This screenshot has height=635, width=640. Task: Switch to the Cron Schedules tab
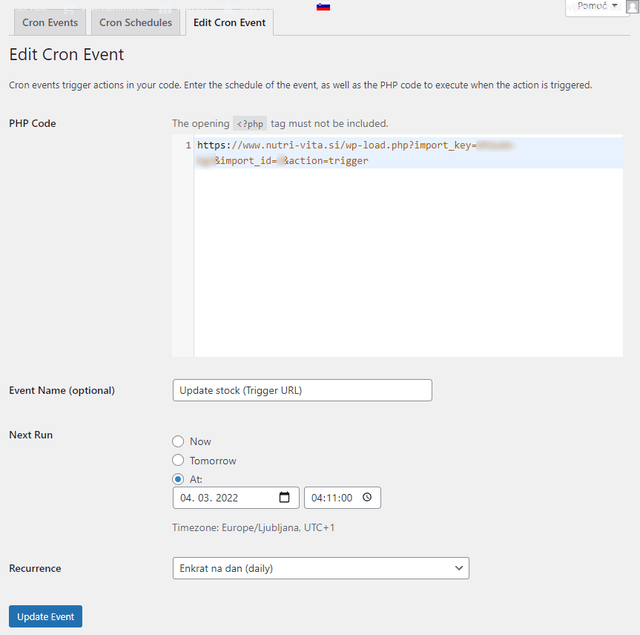pos(136,23)
